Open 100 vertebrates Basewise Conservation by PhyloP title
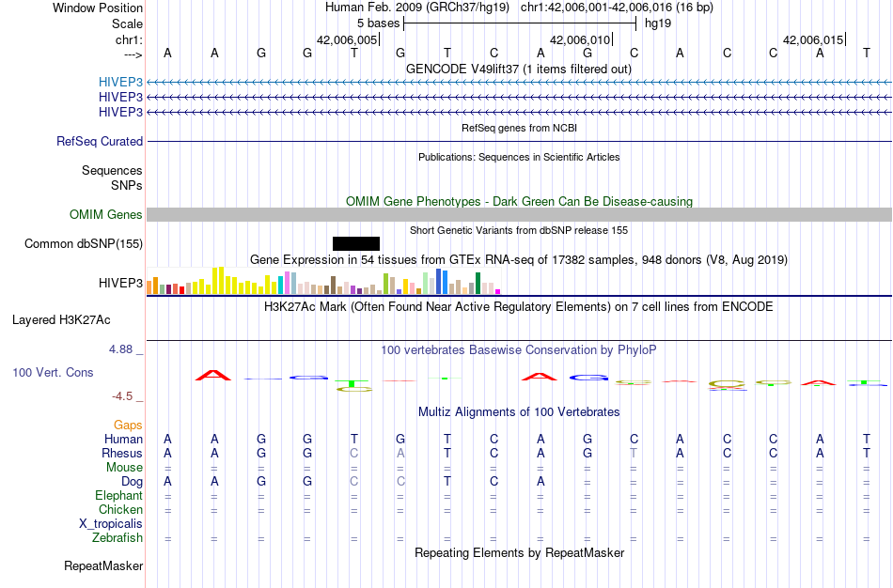 (519, 350)
